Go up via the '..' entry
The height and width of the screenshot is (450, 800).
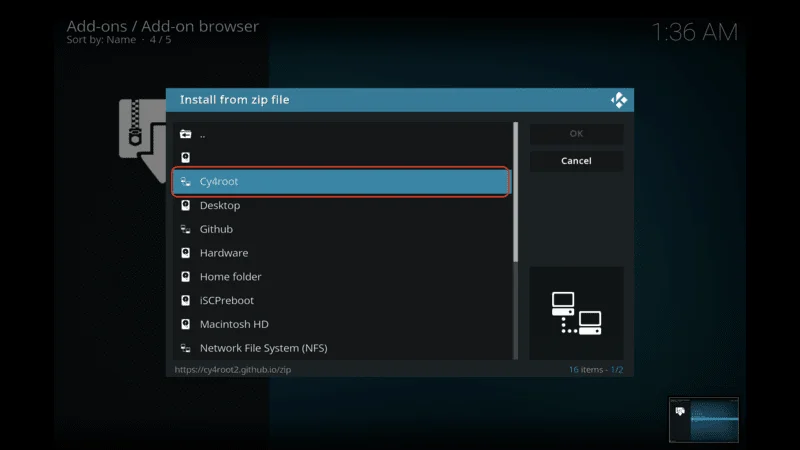[x=342, y=134]
